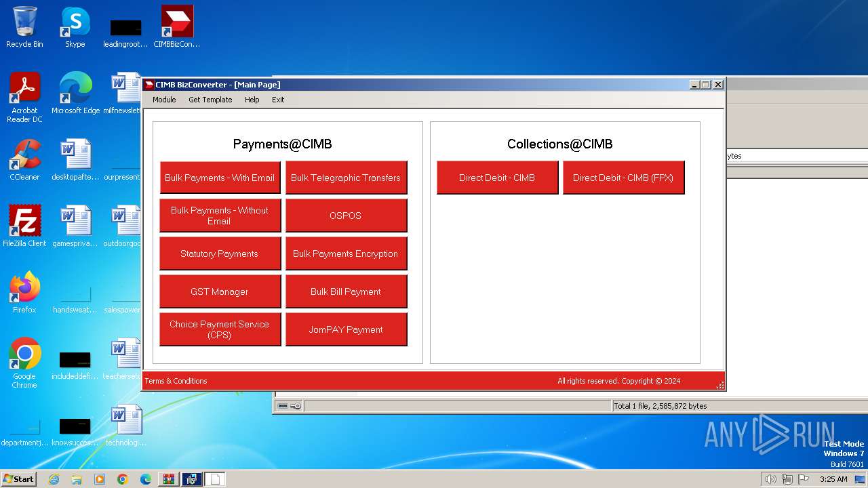Click the network tray icon
Image resolution: width=868 pixels, height=488 pixels.
point(787,479)
